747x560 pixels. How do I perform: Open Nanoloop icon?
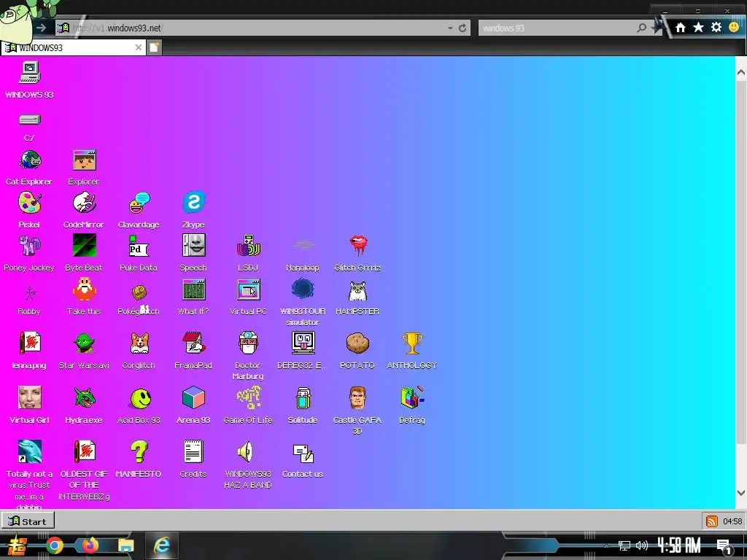[x=303, y=246]
